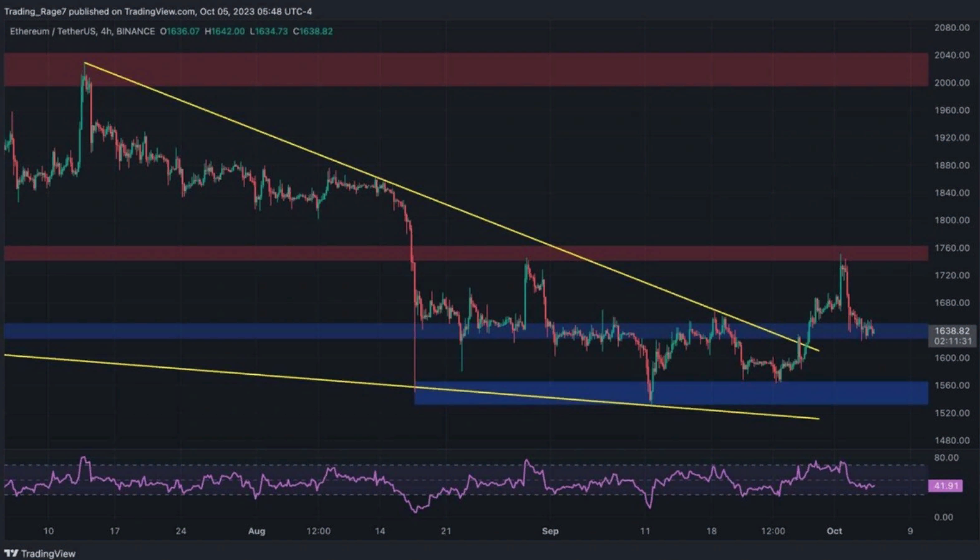This screenshot has width=980, height=560.
Task: Click the Oct label on the time axis
Action: [x=834, y=531]
